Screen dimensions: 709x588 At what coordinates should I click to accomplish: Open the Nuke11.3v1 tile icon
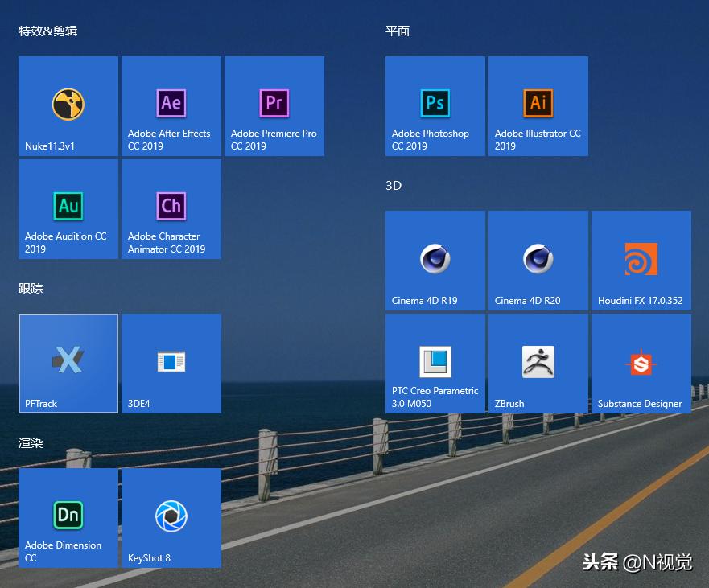click(68, 105)
